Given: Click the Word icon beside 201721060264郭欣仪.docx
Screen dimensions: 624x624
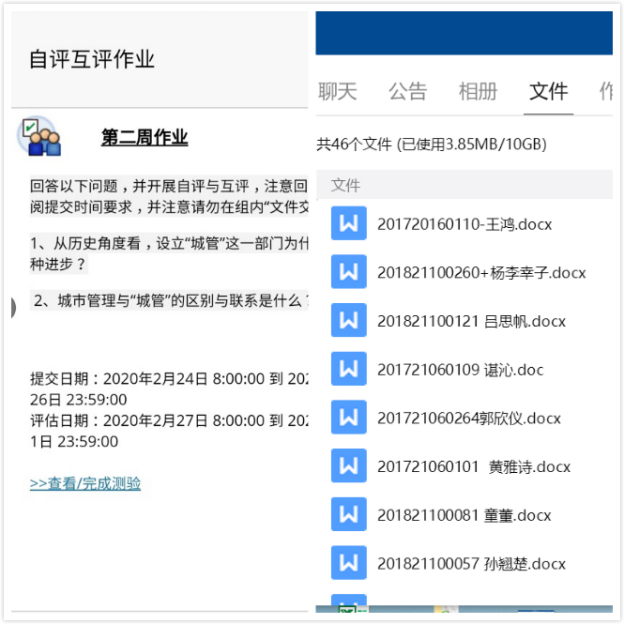Looking at the screenshot, I should click(348, 418).
